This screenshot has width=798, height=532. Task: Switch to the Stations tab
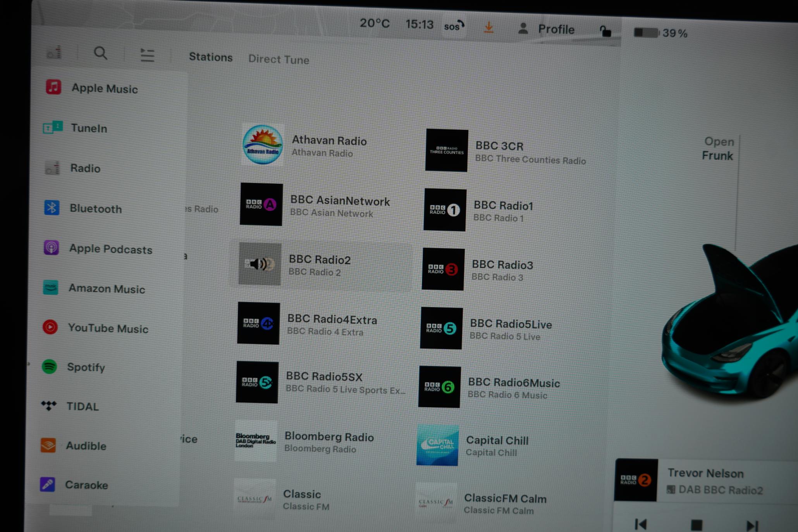[x=211, y=57]
